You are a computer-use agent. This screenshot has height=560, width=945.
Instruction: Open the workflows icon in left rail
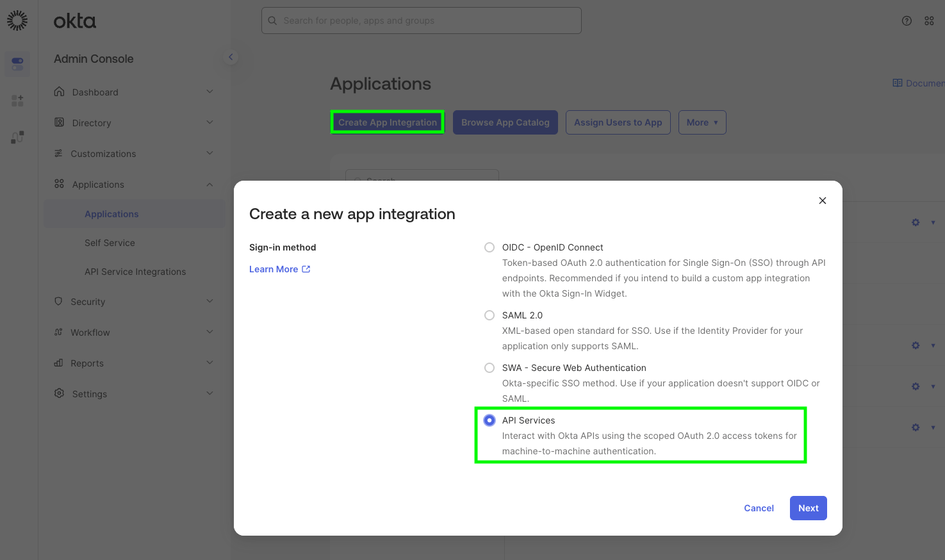pyautogui.click(x=17, y=137)
